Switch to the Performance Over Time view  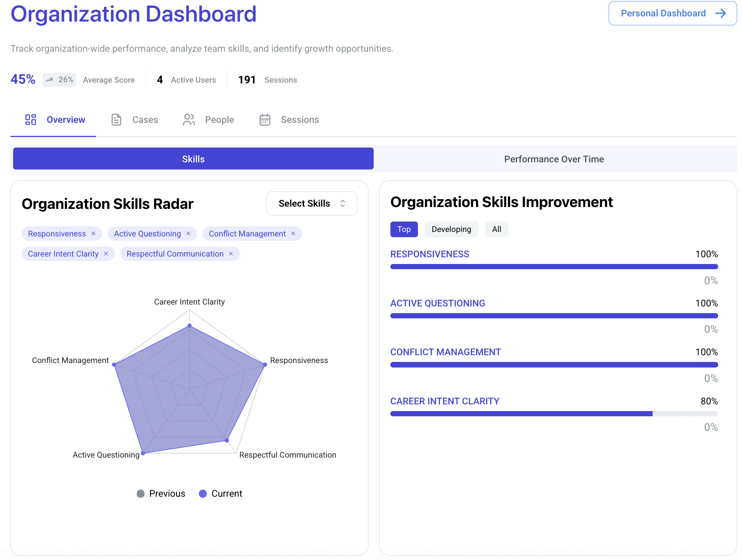tap(554, 159)
